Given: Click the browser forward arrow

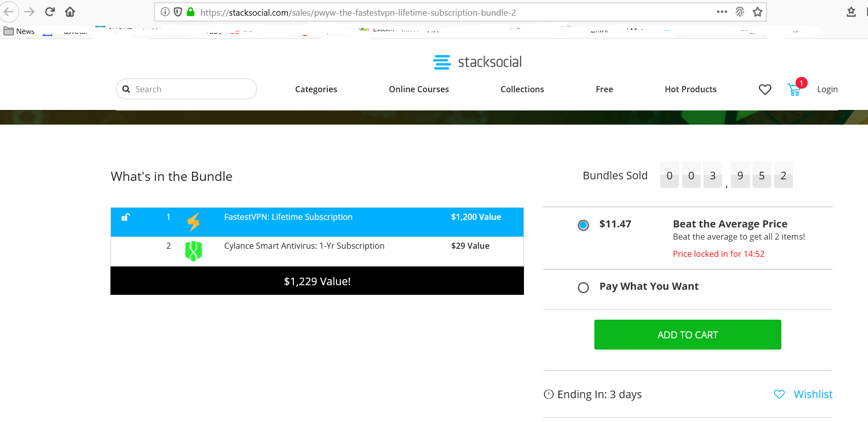Looking at the screenshot, I should pos(29,12).
